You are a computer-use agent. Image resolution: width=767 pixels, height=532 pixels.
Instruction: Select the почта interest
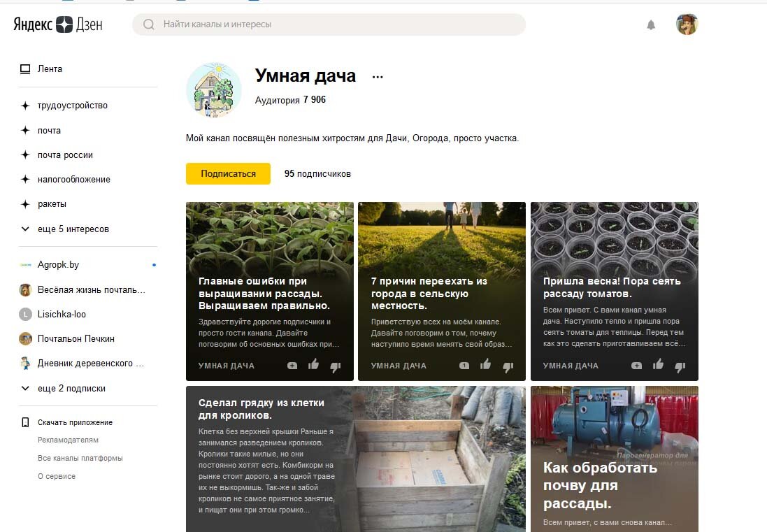[49, 131]
